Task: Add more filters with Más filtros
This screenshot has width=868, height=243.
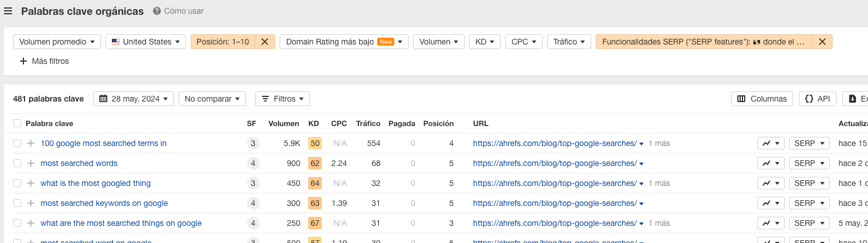Action: click(x=44, y=61)
